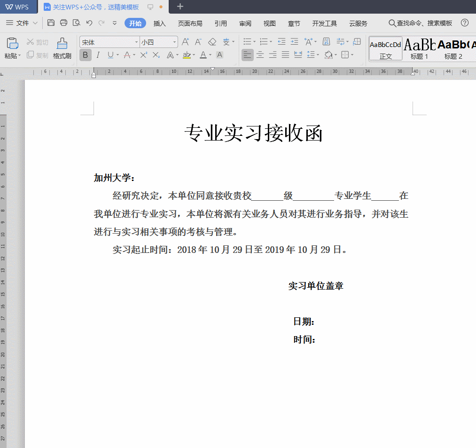The width and height of the screenshot is (476, 448).
Task: Open the font color swatch
Action: point(204,55)
